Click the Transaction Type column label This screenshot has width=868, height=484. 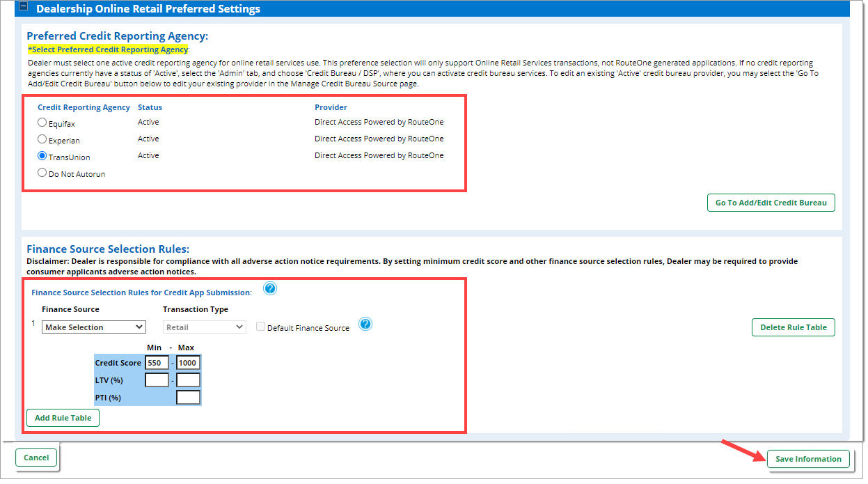196,309
